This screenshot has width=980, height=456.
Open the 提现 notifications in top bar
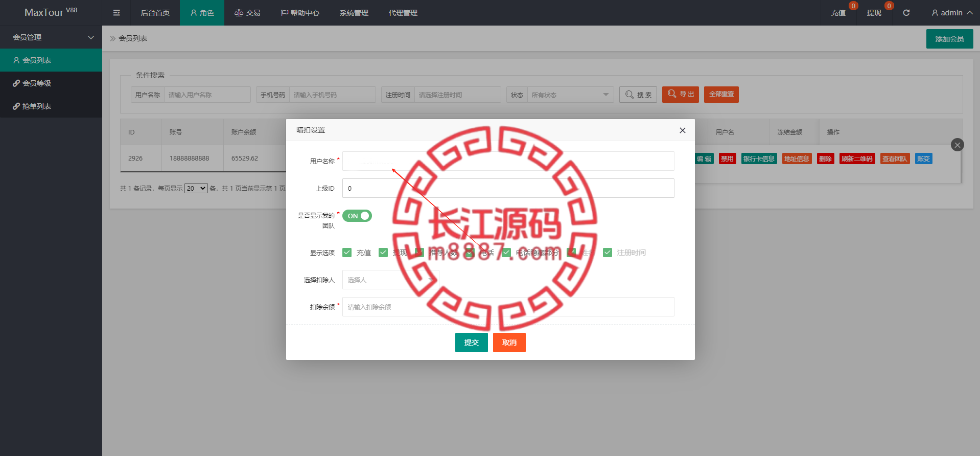coord(874,13)
